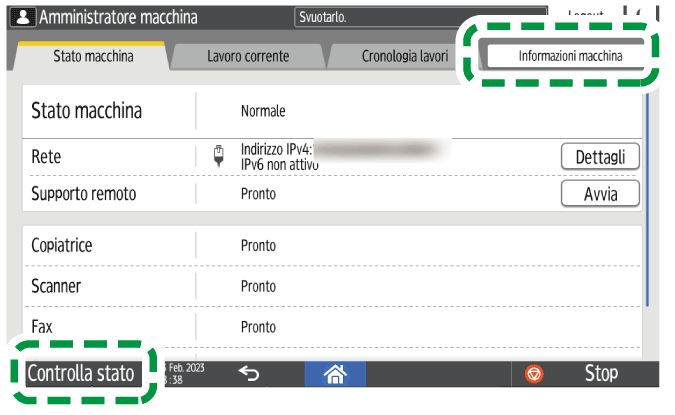Go to the Home screen icon

pos(335,374)
